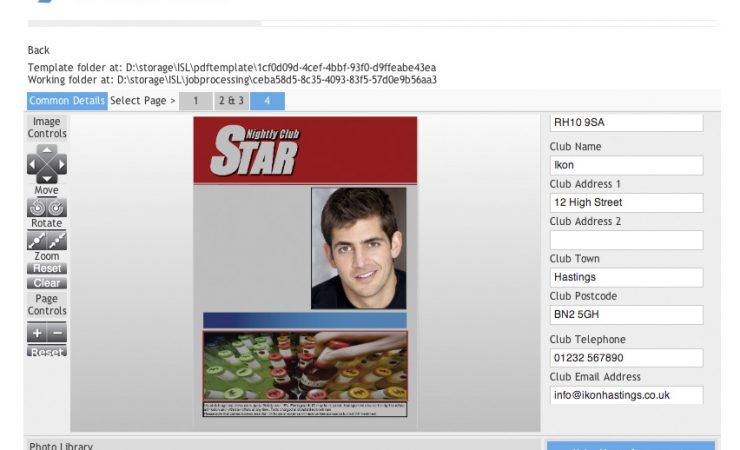Click the left Zoom icon button
The width and height of the screenshot is (740, 450).
[x=37, y=240]
